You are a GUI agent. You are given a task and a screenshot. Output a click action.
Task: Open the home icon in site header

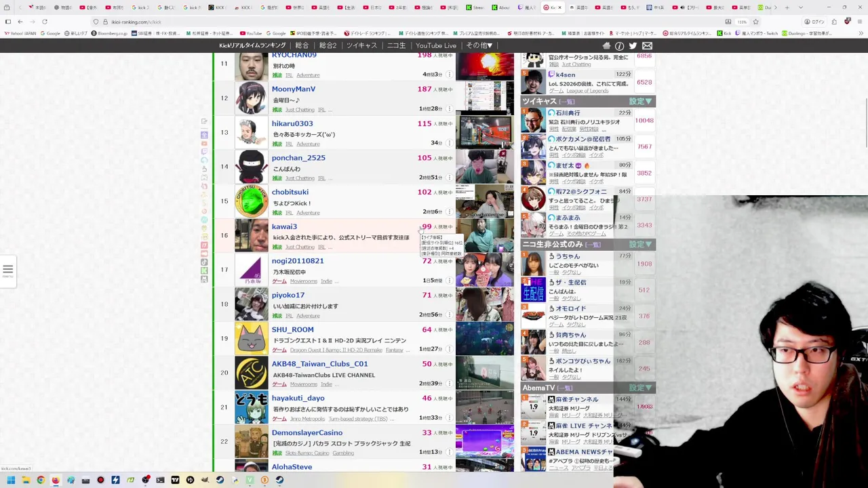tap(606, 45)
